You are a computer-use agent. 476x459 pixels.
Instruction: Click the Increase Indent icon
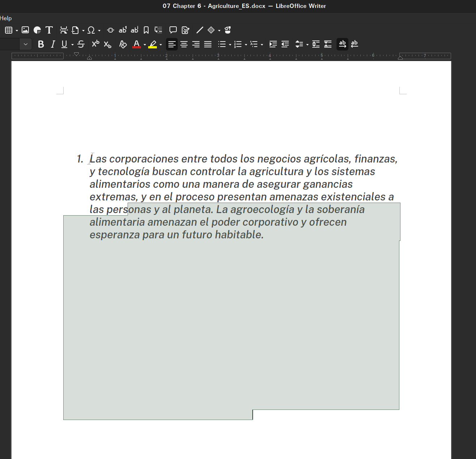273,44
